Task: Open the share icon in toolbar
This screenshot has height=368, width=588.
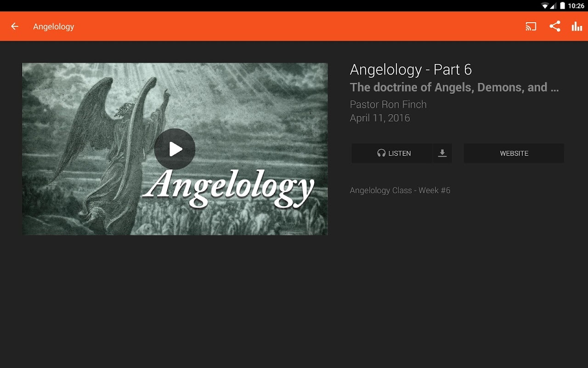Action: (x=555, y=26)
